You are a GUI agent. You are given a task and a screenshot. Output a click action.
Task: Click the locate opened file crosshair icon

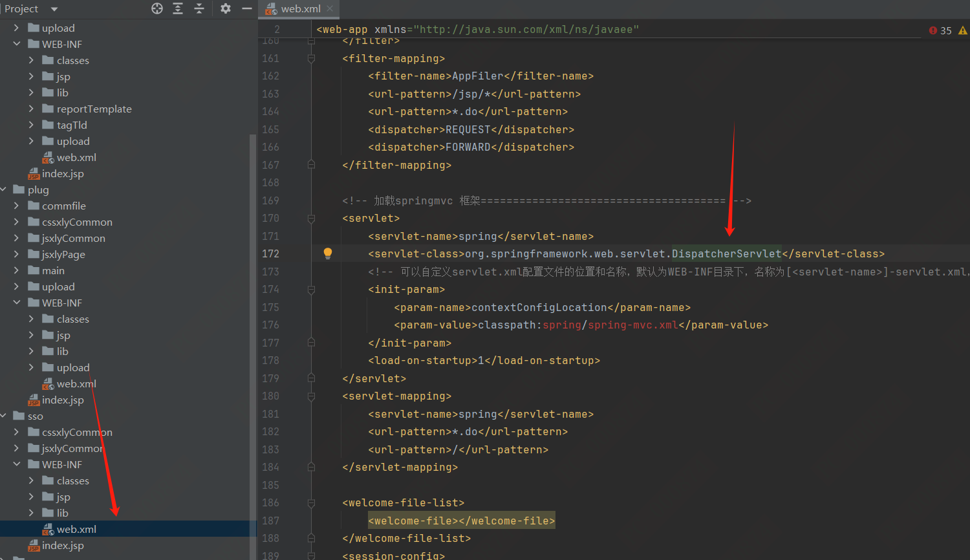pos(157,8)
